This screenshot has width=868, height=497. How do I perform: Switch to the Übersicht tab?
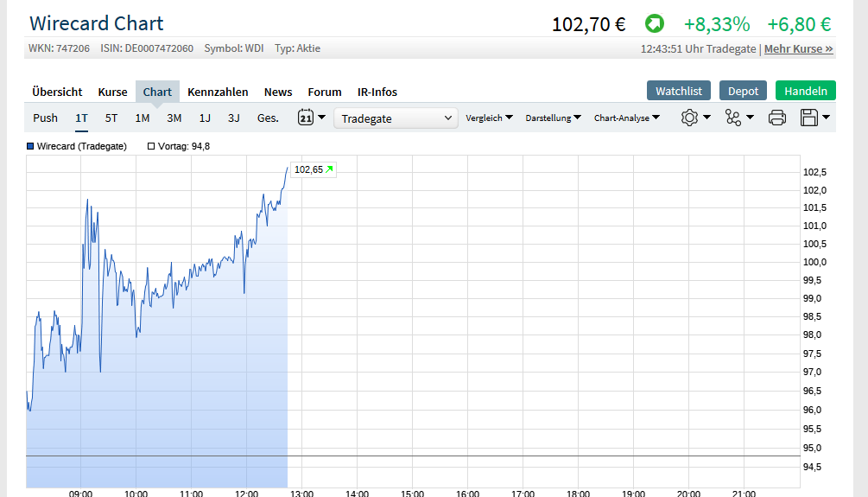click(57, 92)
